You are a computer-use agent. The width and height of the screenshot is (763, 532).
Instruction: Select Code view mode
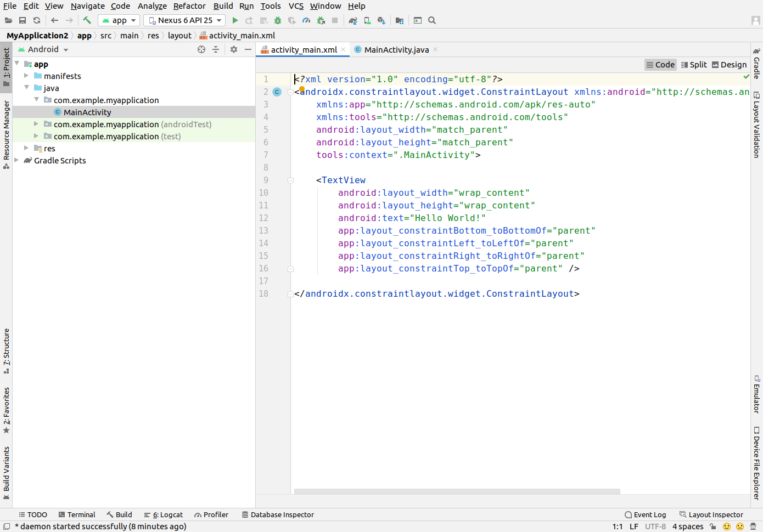click(660, 65)
